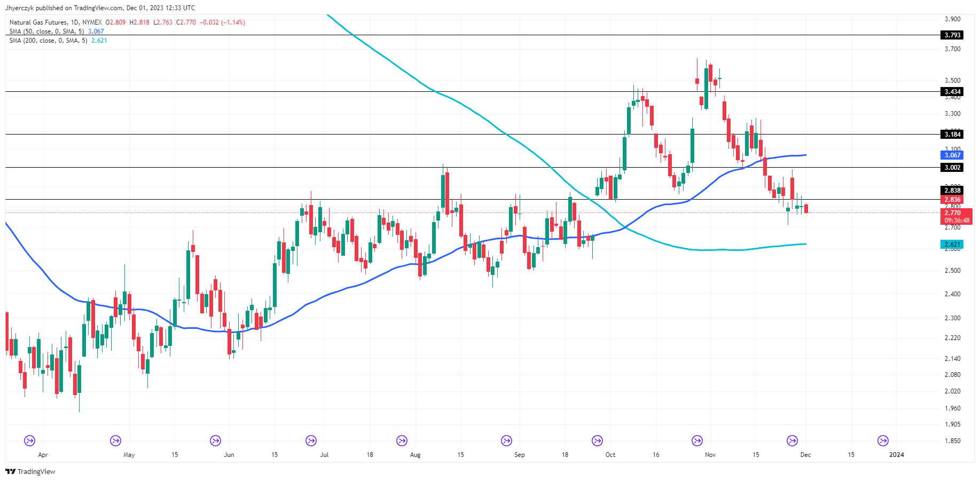The image size is (980, 481).
Task: Click the Nov label on the time axis
Action: pos(710,455)
